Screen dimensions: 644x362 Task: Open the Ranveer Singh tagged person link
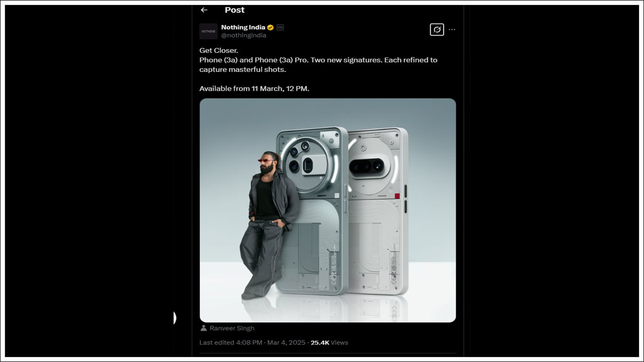[x=232, y=328]
